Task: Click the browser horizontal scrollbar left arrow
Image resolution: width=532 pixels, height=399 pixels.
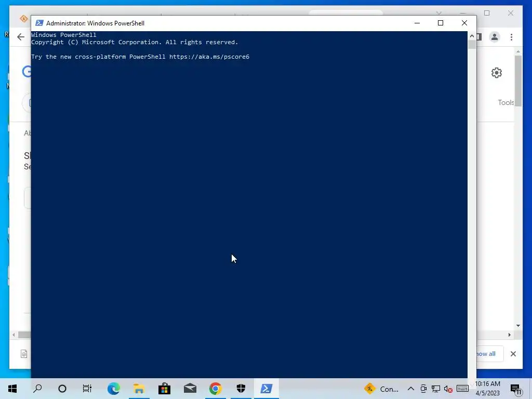Action: pyautogui.click(x=14, y=335)
